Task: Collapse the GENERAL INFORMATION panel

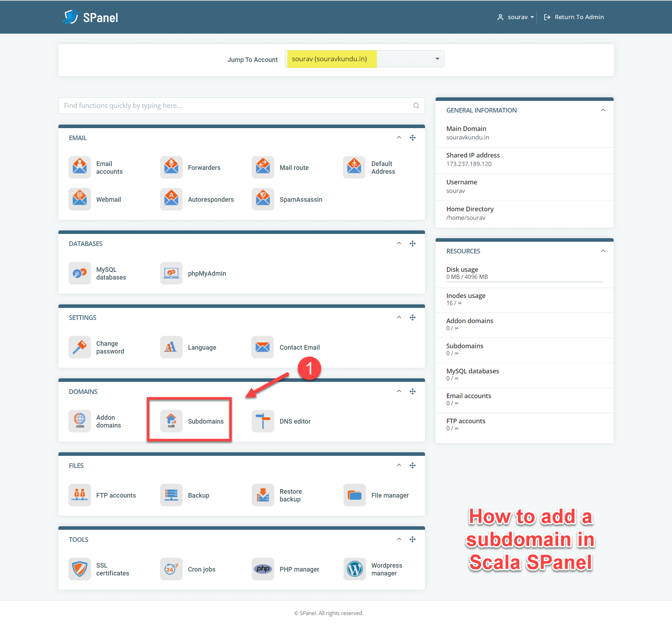Action: [x=603, y=110]
